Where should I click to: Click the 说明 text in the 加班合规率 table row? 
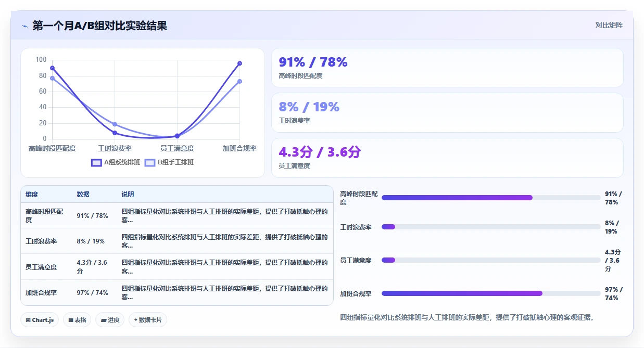(224, 293)
